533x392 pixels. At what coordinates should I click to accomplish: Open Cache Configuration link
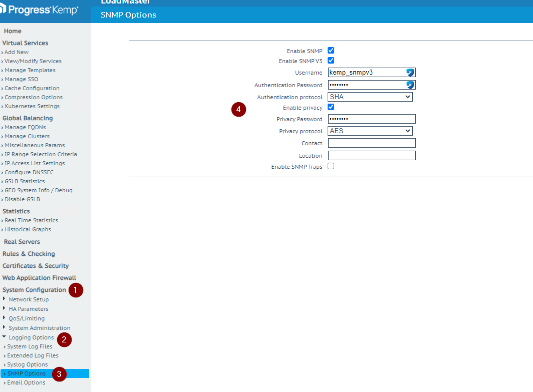click(32, 88)
